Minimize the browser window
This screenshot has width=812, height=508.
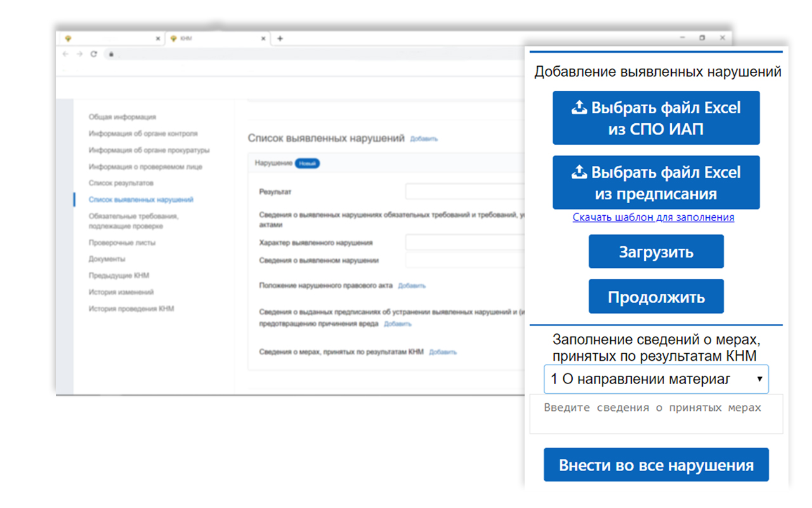(683, 38)
